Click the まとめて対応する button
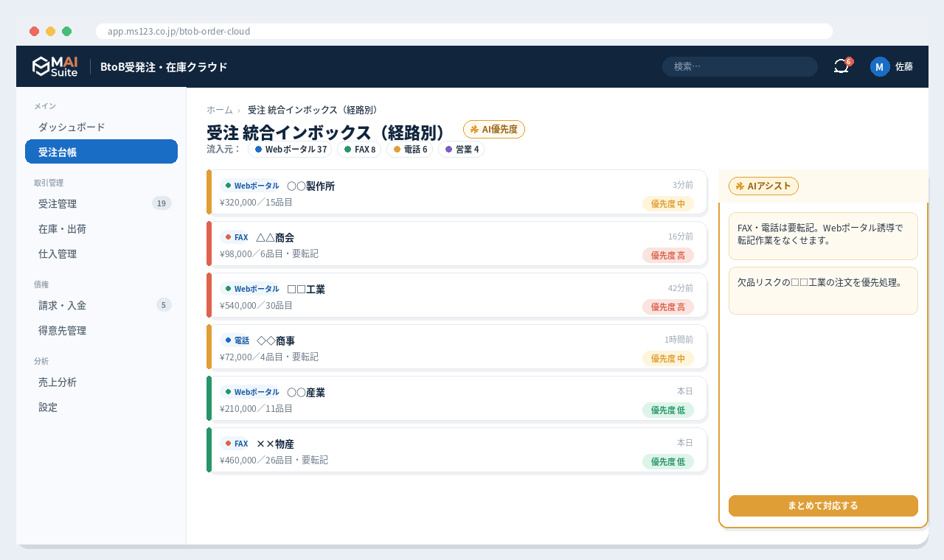The height and width of the screenshot is (560, 944). click(x=823, y=505)
